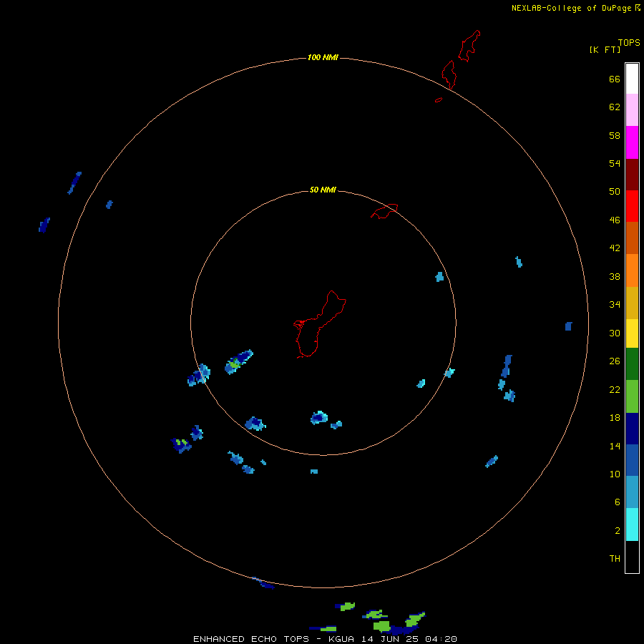Select the dark green legend band
The height and width of the screenshot is (644, 644).
[632, 364]
